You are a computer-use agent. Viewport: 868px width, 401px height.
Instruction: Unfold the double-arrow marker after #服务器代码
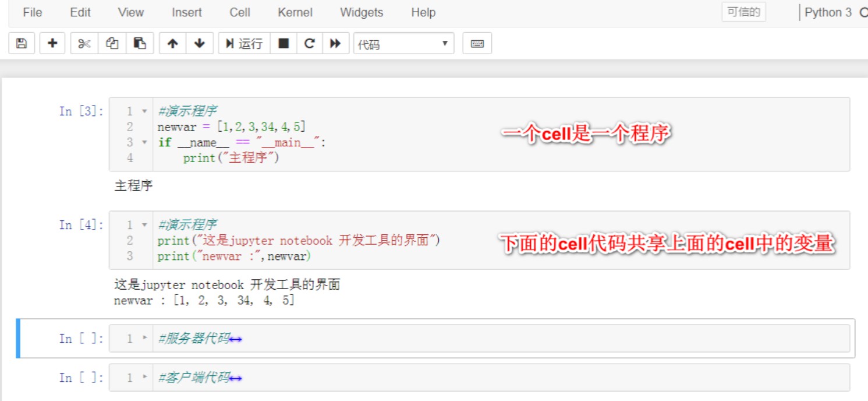(236, 339)
